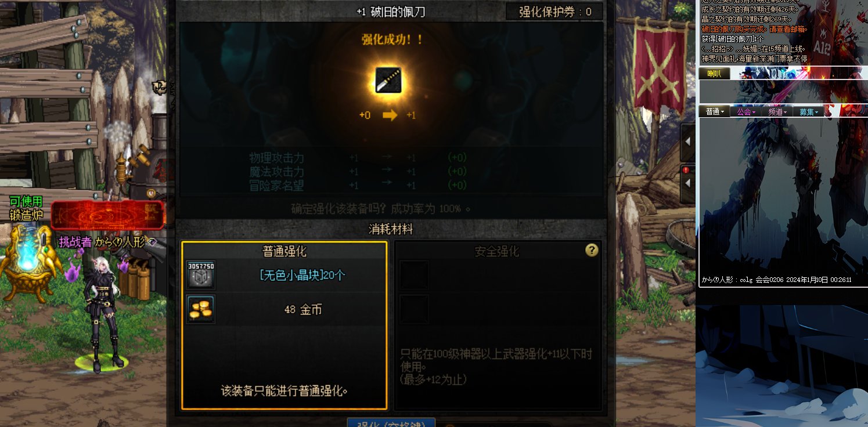Open the yellow question mark help icon
This screenshot has width=868, height=427.
pos(592,250)
